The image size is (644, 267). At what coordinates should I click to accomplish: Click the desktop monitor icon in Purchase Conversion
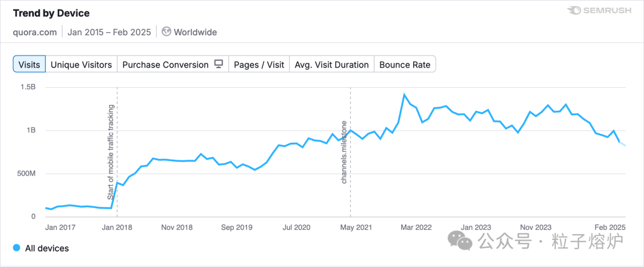pyautogui.click(x=219, y=64)
